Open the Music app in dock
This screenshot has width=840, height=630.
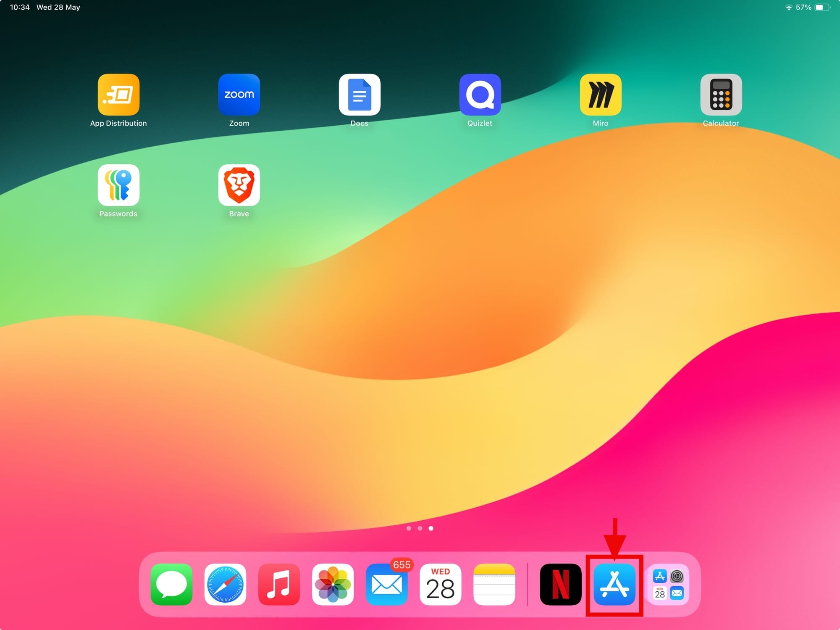279,585
